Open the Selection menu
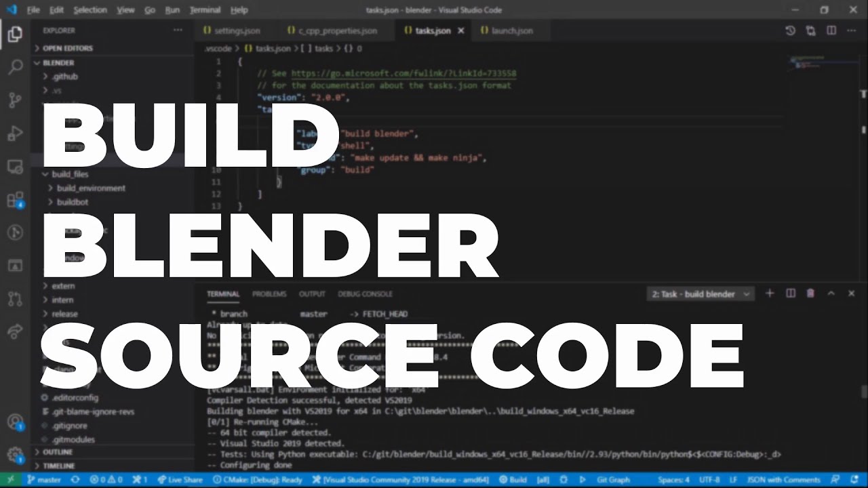This screenshot has width=868, height=488. (90, 10)
